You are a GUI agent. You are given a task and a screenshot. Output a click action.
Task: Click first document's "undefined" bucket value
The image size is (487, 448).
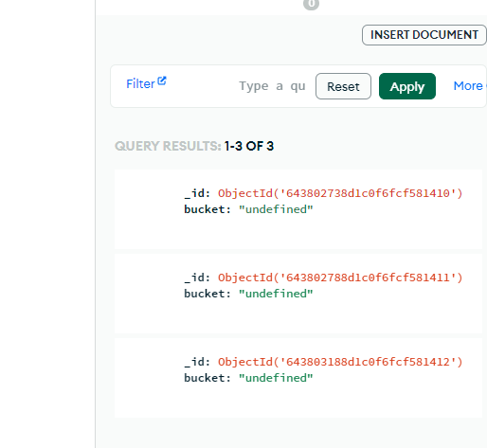pos(276,209)
